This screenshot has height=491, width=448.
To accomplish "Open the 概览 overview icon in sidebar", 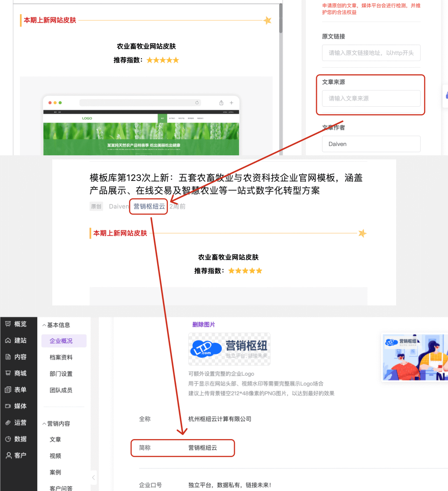I will click(x=8, y=324).
